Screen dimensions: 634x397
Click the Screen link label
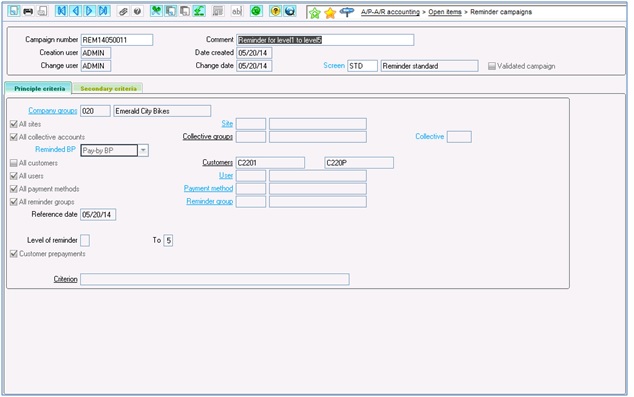pos(334,65)
